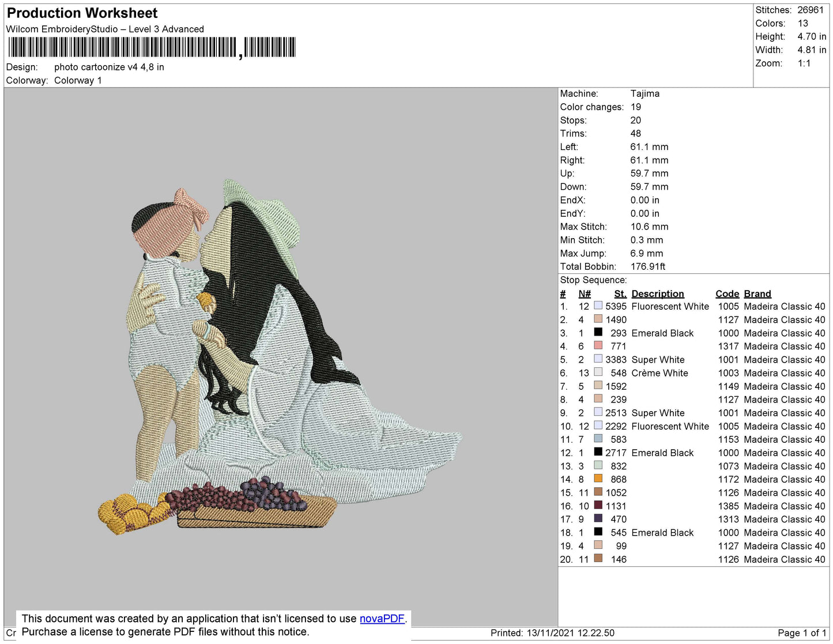The height and width of the screenshot is (644, 833).
Task: Select the Fluorescent White swatch in stop row 1
Action: coord(598,306)
